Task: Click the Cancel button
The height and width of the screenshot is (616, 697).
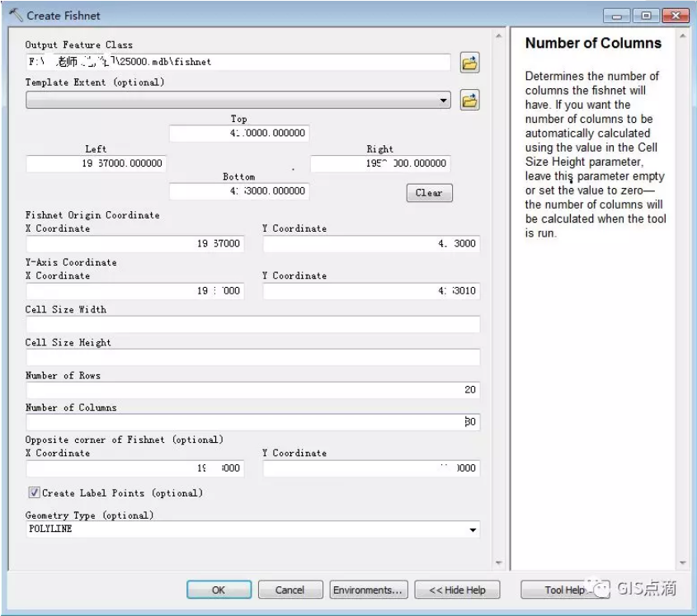Action: 290,590
